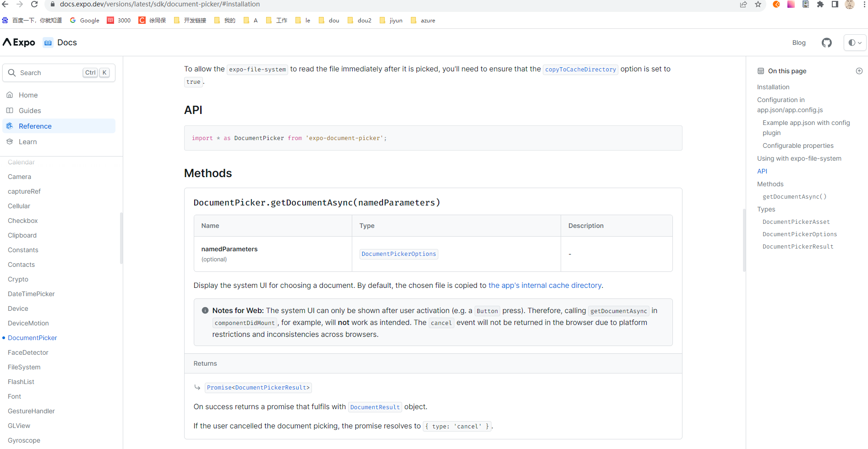Open Gyroscope in sidebar list

24,440
